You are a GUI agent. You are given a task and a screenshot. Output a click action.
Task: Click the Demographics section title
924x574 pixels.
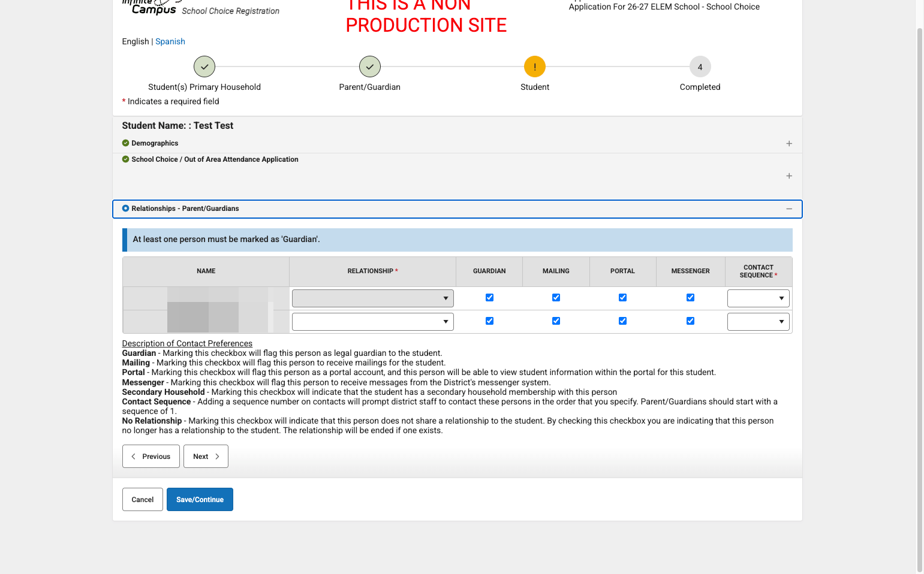(x=155, y=143)
